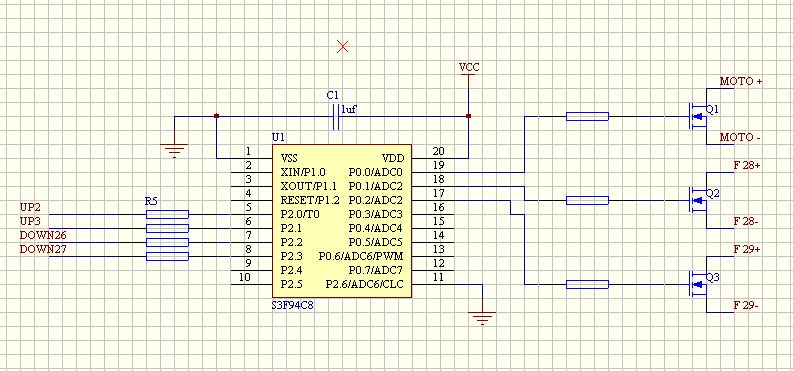This screenshot has width=793, height=371.
Task: Click the red X cursor marker
Action: pyautogui.click(x=342, y=47)
